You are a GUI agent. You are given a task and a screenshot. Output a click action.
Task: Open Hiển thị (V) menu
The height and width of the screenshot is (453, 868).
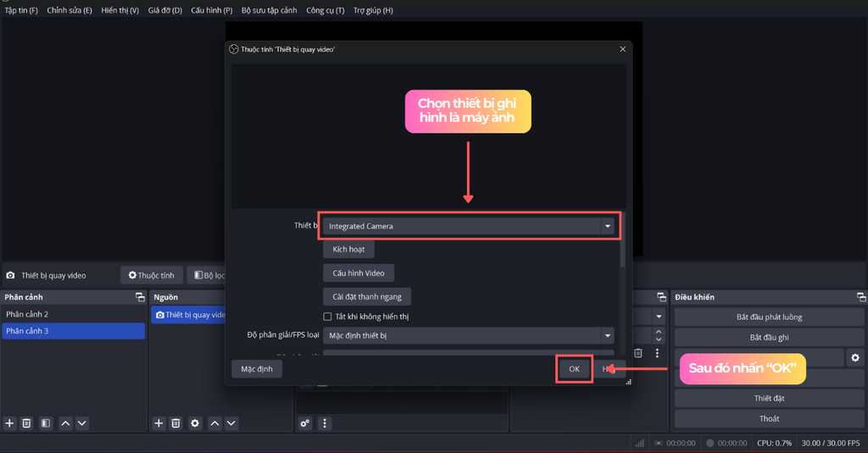120,10
